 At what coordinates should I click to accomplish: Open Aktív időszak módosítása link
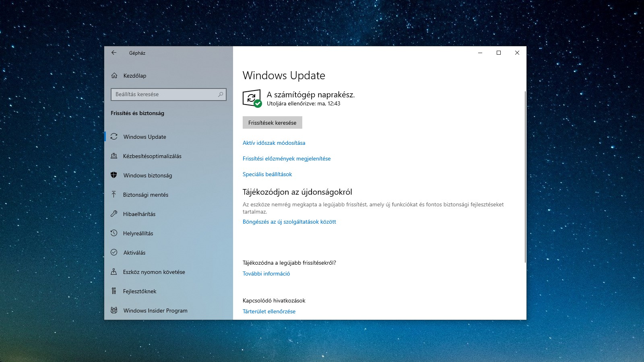(x=274, y=143)
